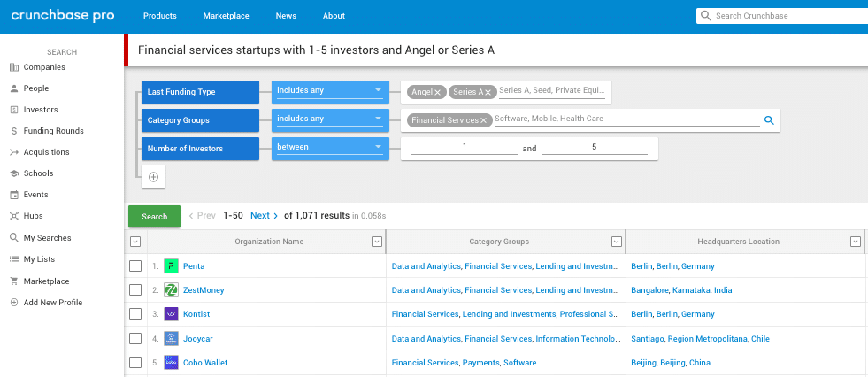Click the category groups entry input
Screen dimensions: 868x377
pos(626,119)
